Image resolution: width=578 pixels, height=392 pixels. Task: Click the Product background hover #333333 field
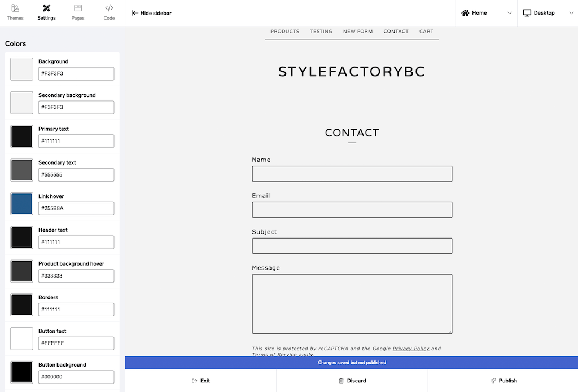tap(76, 276)
